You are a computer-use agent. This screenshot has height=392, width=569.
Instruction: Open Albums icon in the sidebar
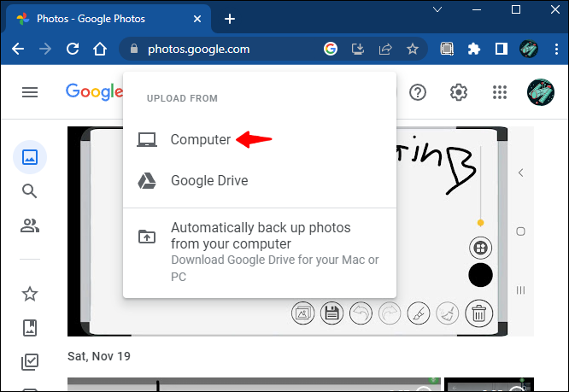point(30,328)
